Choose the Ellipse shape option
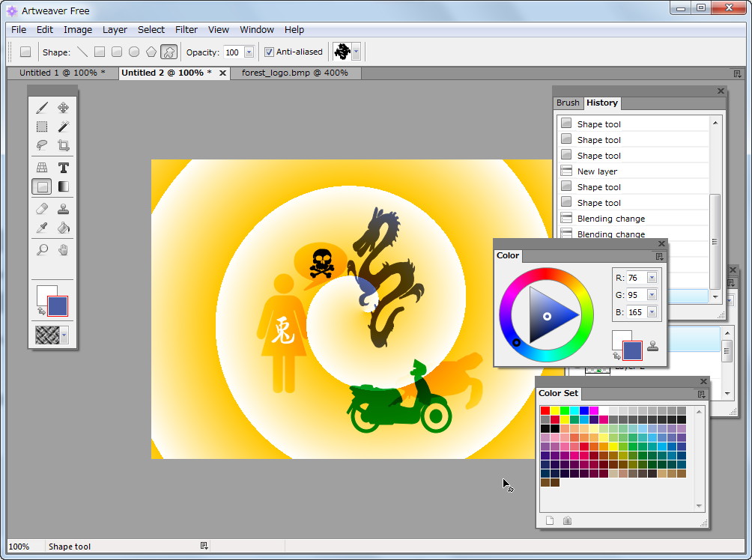 point(134,52)
